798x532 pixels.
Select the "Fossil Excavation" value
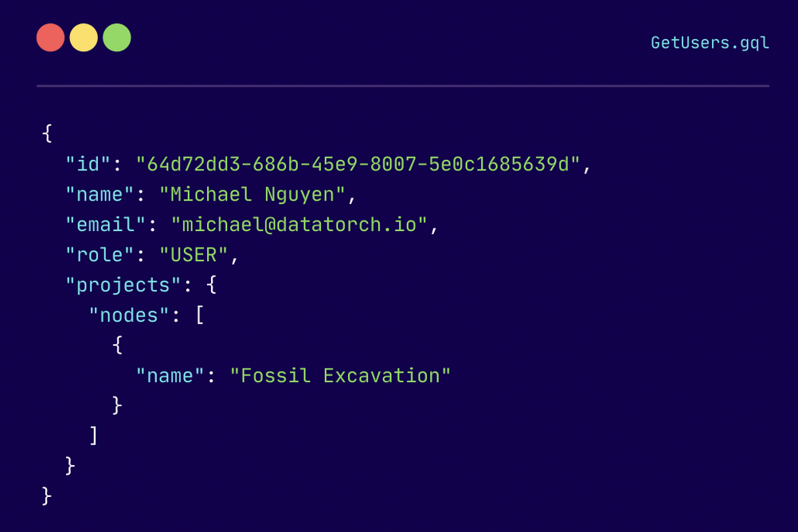click(x=340, y=376)
